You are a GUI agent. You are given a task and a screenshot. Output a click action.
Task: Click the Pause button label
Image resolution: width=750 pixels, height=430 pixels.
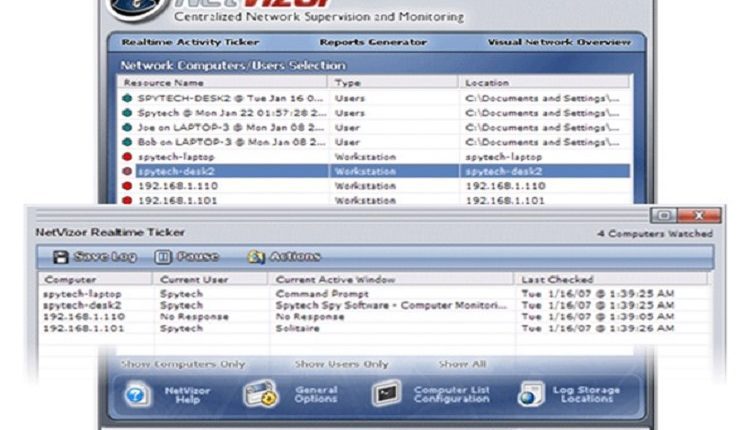[198, 257]
